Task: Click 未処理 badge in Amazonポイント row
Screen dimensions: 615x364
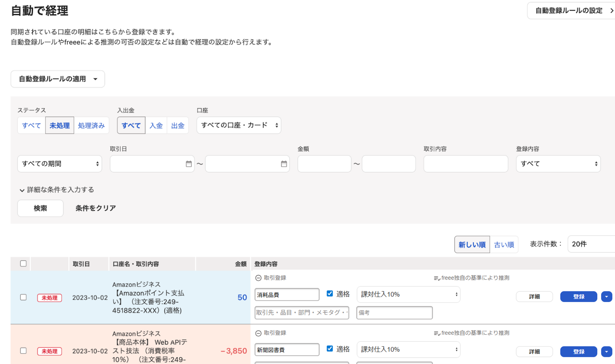Action: [49, 298]
